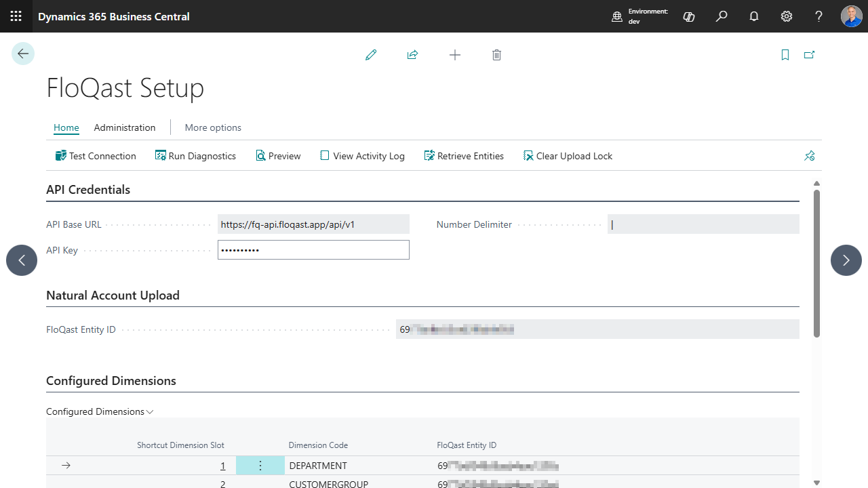Click the Number Delimiter field
This screenshot has height=488, width=868.
(x=703, y=224)
